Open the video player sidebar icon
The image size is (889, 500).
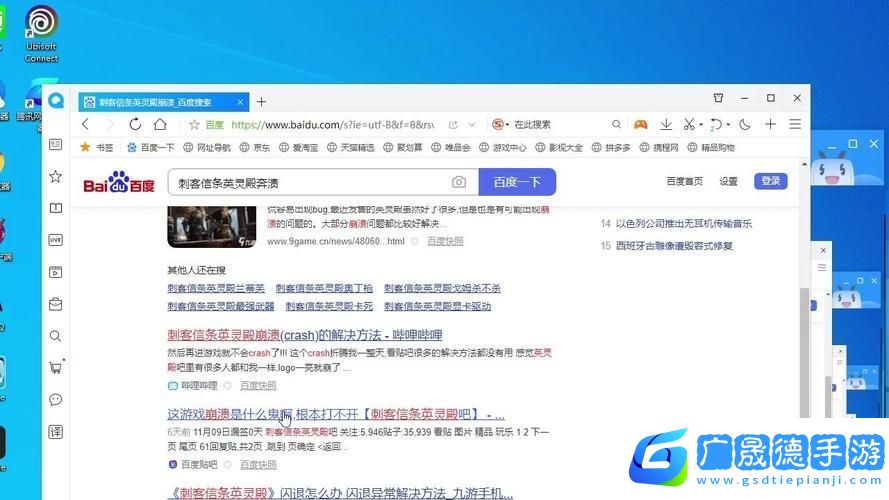click(56, 272)
